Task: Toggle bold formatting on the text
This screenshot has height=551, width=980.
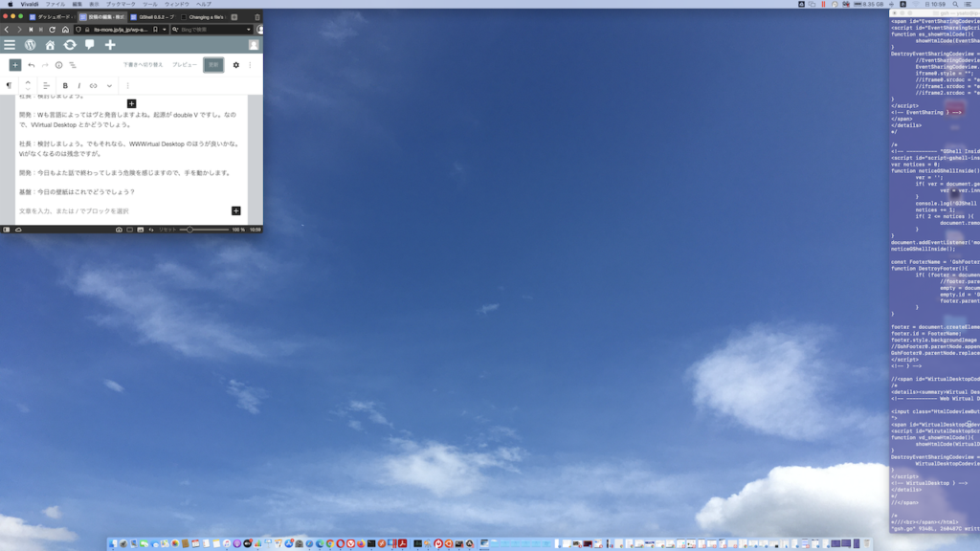Action: (65, 86)
